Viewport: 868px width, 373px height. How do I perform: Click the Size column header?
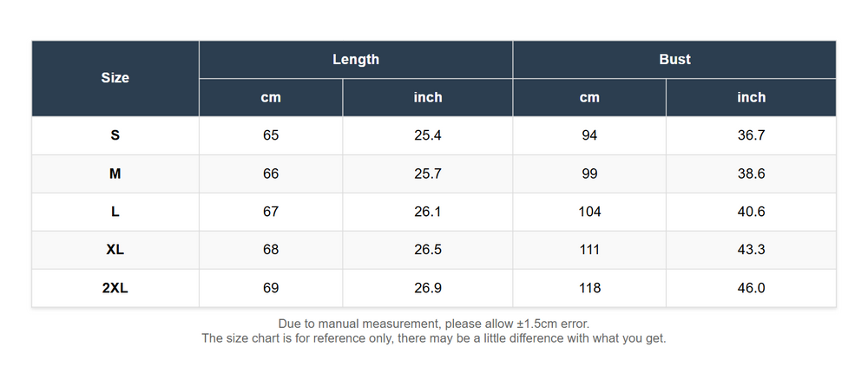(115, 78)
